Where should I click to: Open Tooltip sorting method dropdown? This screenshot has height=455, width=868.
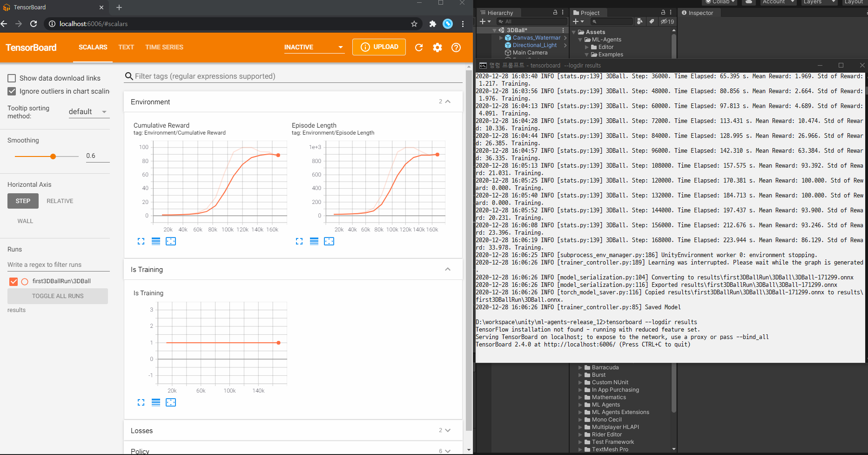89,112
